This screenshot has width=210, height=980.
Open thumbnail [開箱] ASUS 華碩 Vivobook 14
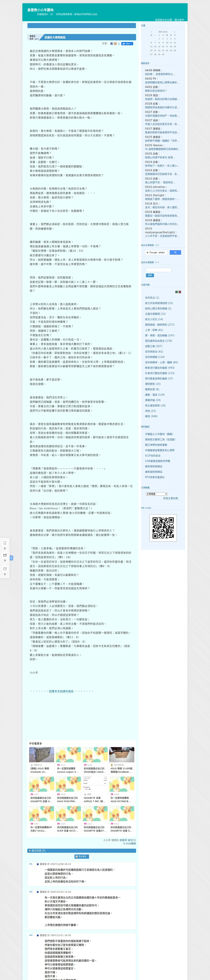pos(42,761)
